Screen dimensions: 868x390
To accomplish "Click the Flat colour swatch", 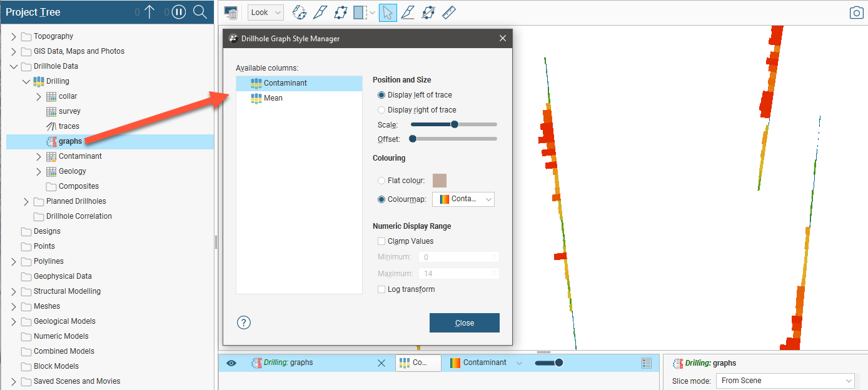I will pos(440,181).
